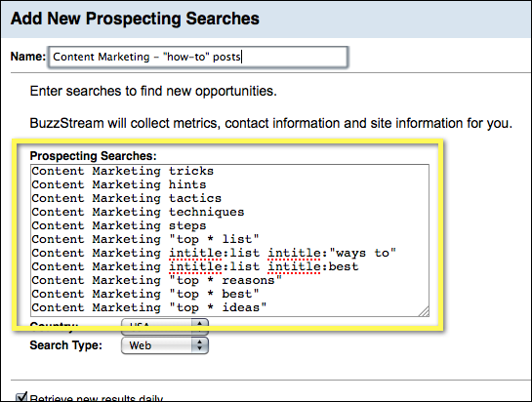Open the Country dropdown showing USA
Image resolution: width=532 pixels, height=402 pixels.
click(165, 323)
